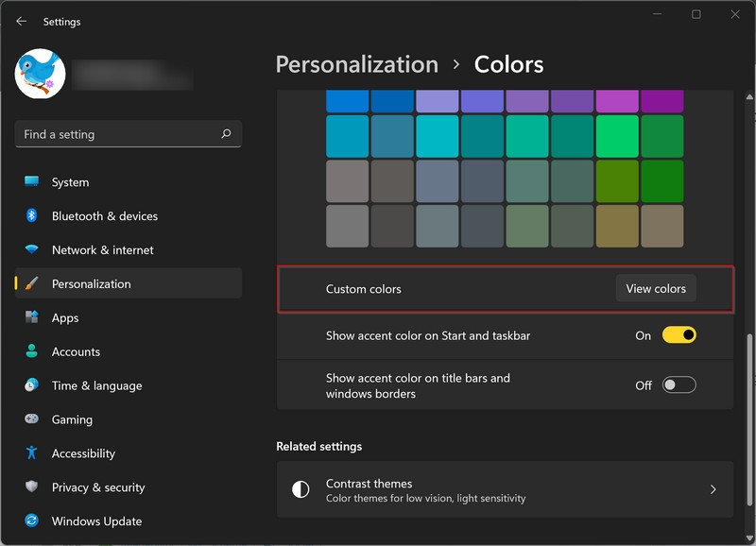Viewport: 756px width, 546px height.
Task: Open Contrast themes chevron arrow
Action: (x=713, y=489)
